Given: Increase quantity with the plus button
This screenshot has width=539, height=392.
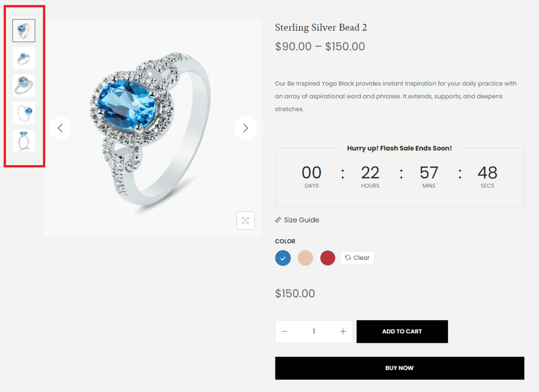Looking at the screenshot, I should [x=343, y=331].
